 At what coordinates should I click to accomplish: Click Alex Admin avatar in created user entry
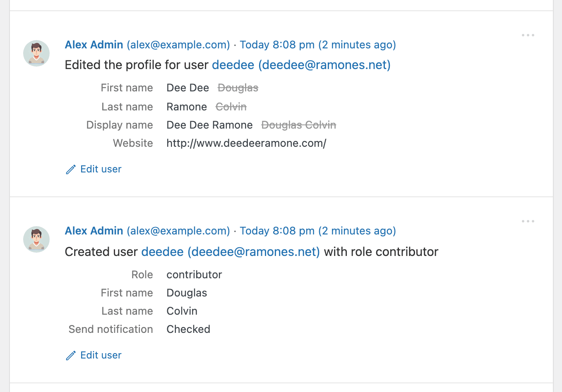tap(36, 239)
